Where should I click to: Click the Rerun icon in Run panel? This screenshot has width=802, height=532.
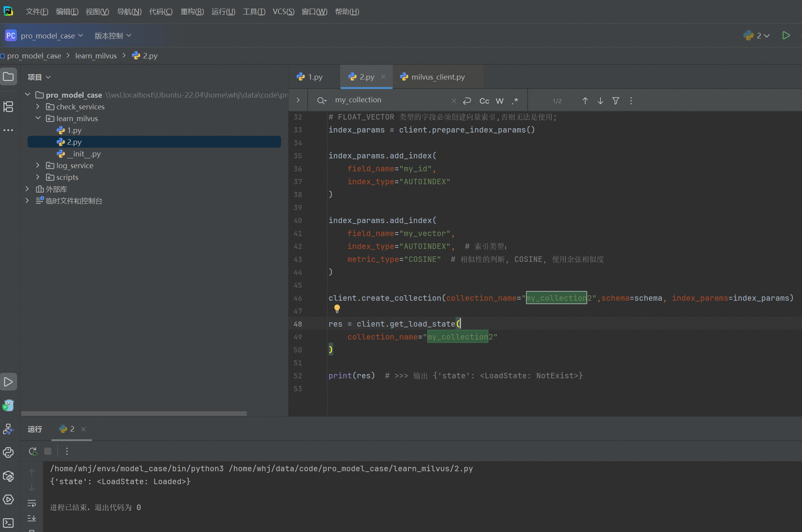(x=33, y=451)
